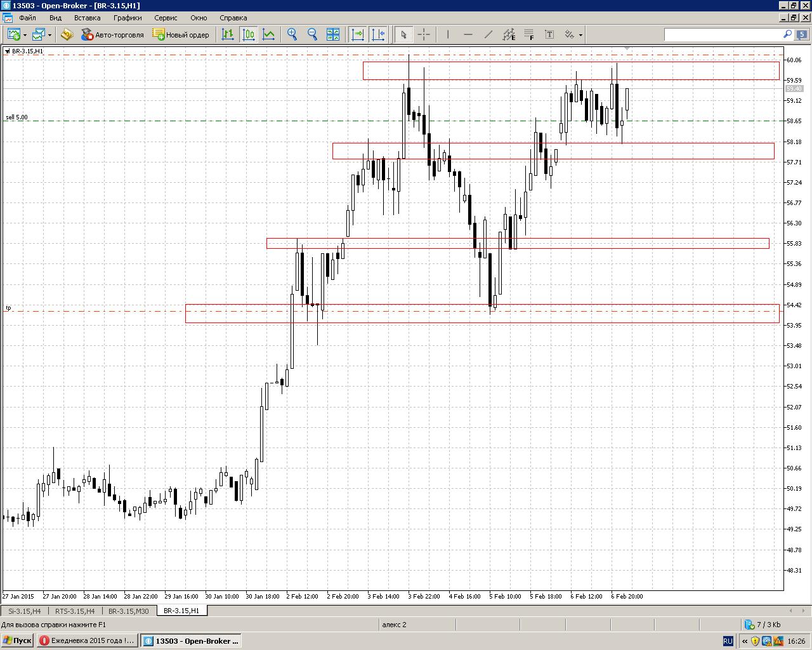
Task: Click the yellow security shield tray icon
Action: coord(755,641)
